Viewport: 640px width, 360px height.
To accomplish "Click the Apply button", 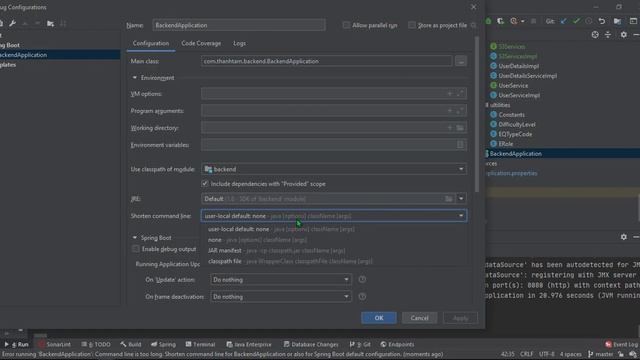I will [x=460, y=318].
